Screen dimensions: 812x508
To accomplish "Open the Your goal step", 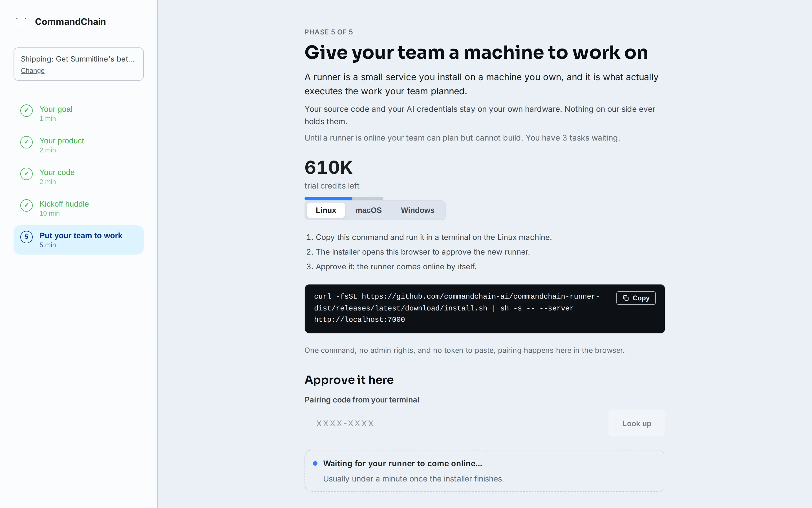I will pos(78,113).
